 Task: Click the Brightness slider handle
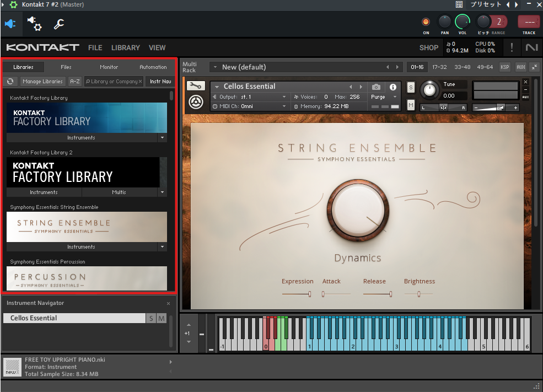pyautogui.click(x=418, y=294)
